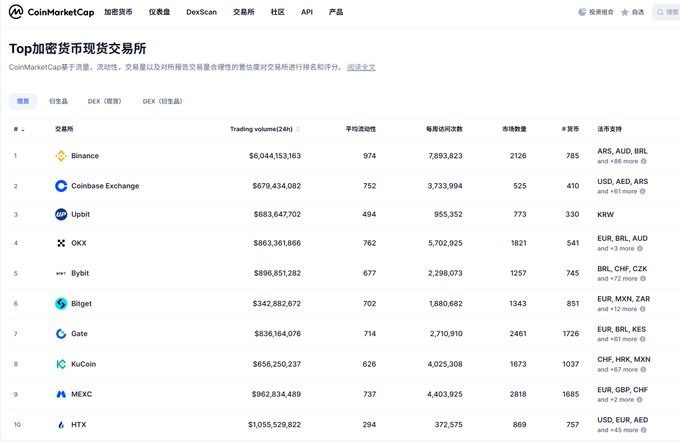Click info icon beside KuCoin +67 more
The height and width of the screenshot is (443, 680).
coord(643,370)
